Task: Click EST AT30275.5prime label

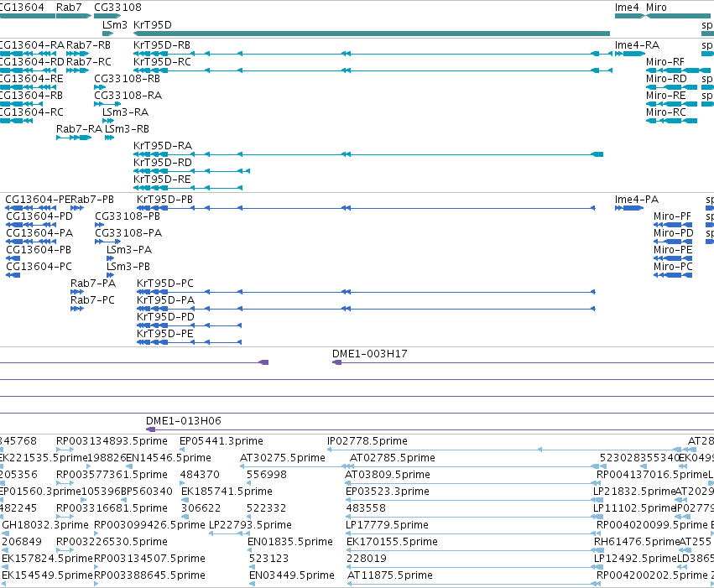Action: click(x=283, y=458)
